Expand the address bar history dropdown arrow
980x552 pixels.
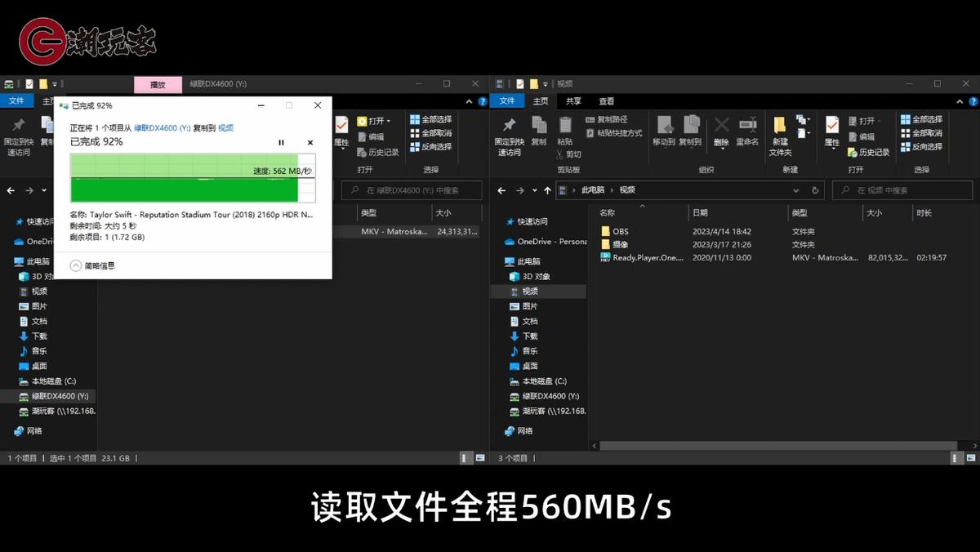pos(795,189)
